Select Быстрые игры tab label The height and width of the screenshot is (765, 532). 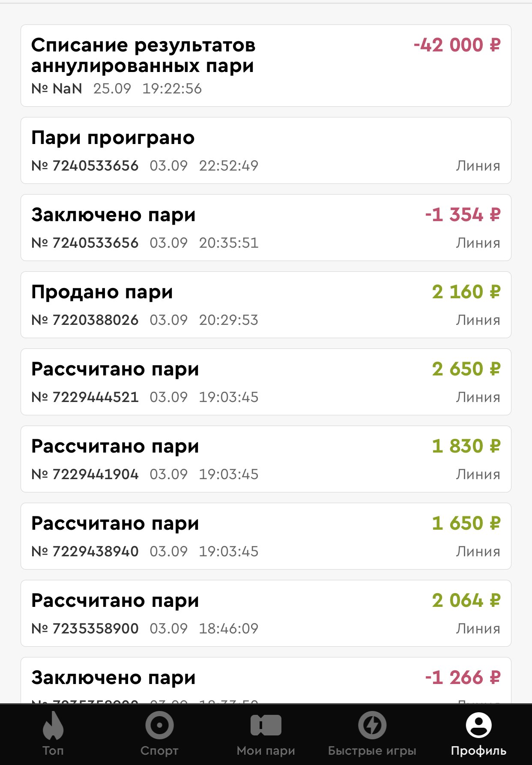click(372, 751)
